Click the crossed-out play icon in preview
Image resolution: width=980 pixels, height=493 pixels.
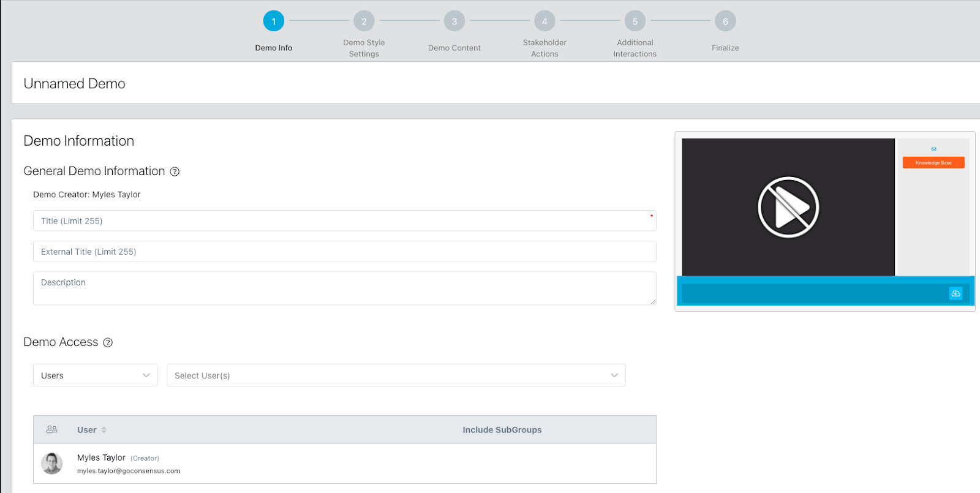point(788,207)
